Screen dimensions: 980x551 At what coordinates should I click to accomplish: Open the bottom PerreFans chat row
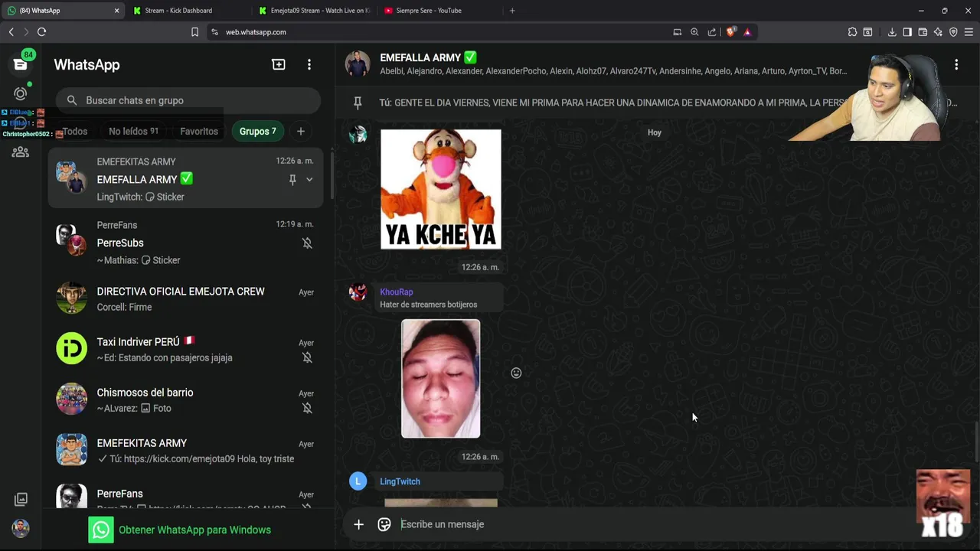[x=185, y=493]
